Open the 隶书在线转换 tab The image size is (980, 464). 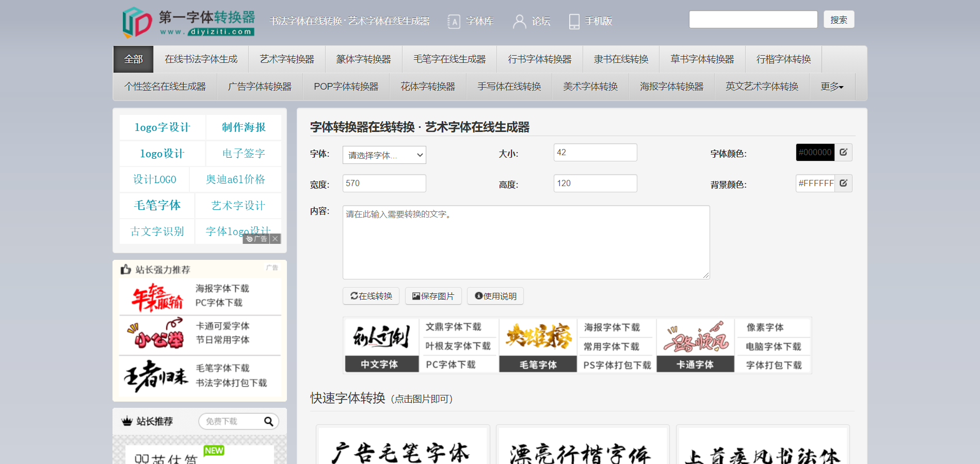pos(621,59)
